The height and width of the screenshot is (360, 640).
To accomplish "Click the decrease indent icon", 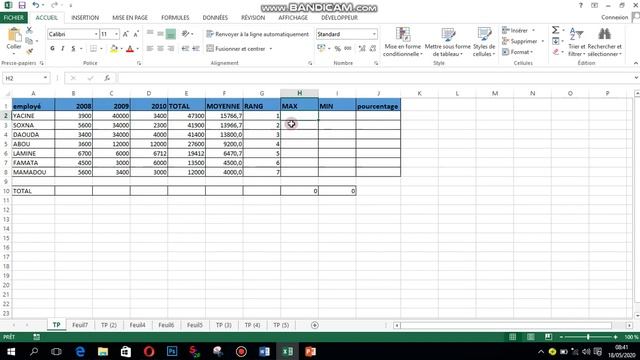I will click(x=185, y=49).
